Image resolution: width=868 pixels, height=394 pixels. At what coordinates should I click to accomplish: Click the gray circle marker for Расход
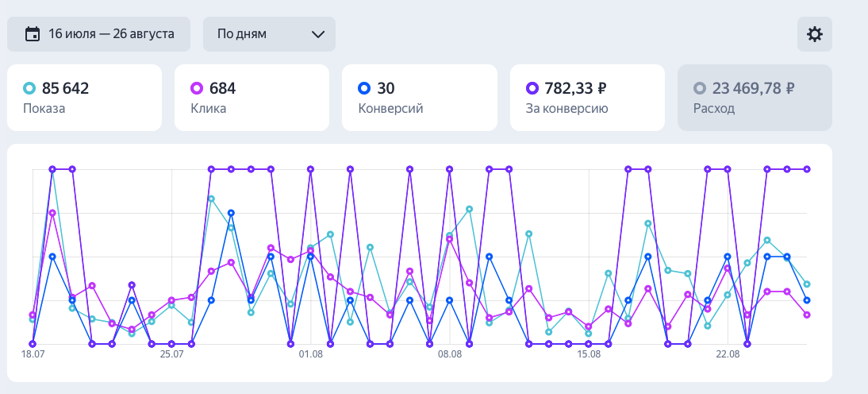click(700, 88)
